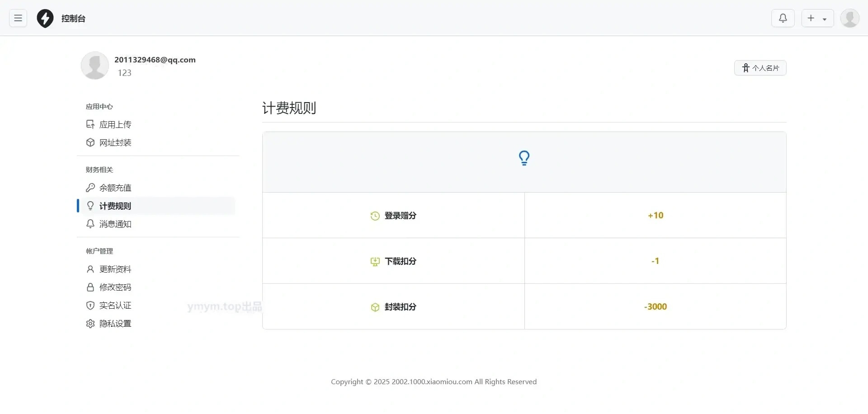Click the 封装扣分 label

(x=401, y=307)
